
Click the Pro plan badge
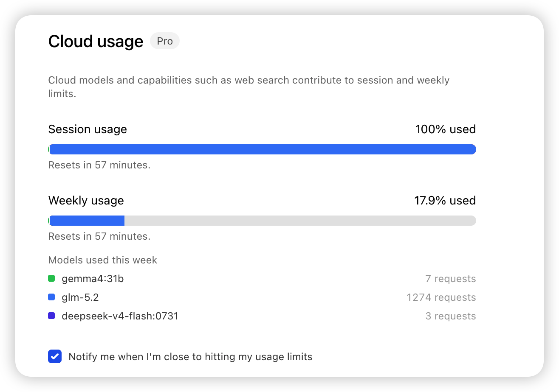165,41
